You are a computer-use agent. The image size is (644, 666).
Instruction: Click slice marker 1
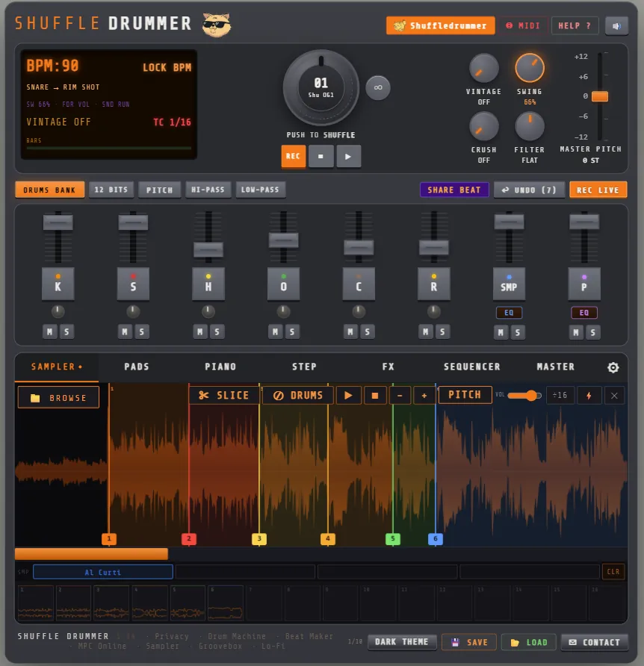pyautogui.click(x=109, y=538)
